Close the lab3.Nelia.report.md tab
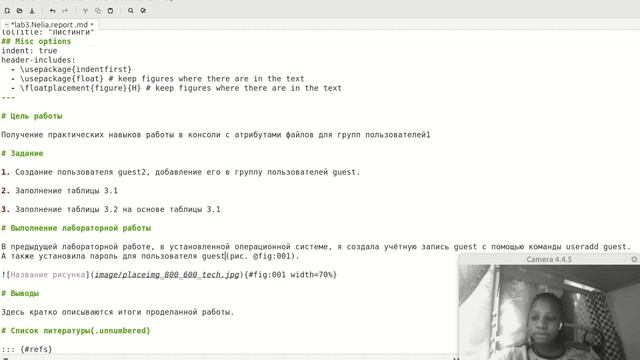 click(92, 24)
